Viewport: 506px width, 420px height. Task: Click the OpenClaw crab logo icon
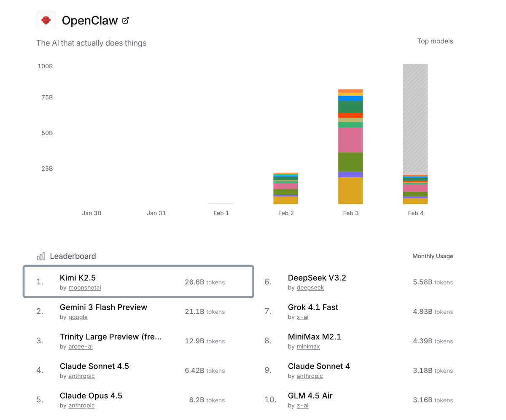click(46, 20)
